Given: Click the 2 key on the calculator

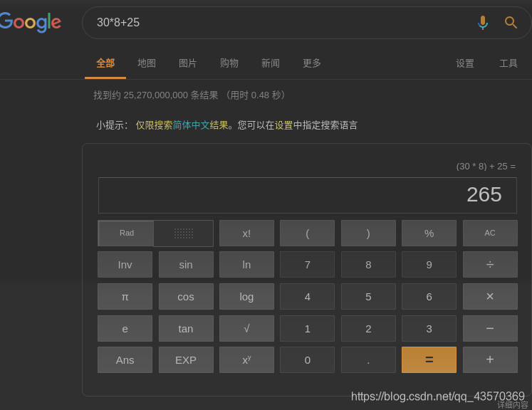Looking at the screenshot, I should (x=368, y=328).
